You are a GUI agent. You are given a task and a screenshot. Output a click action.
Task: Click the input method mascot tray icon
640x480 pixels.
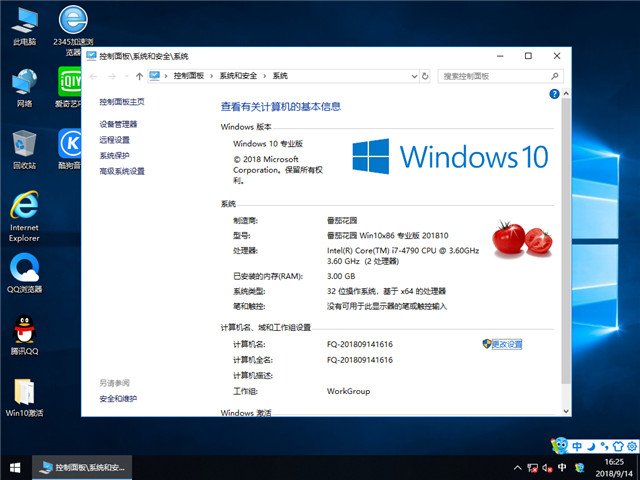579,468
